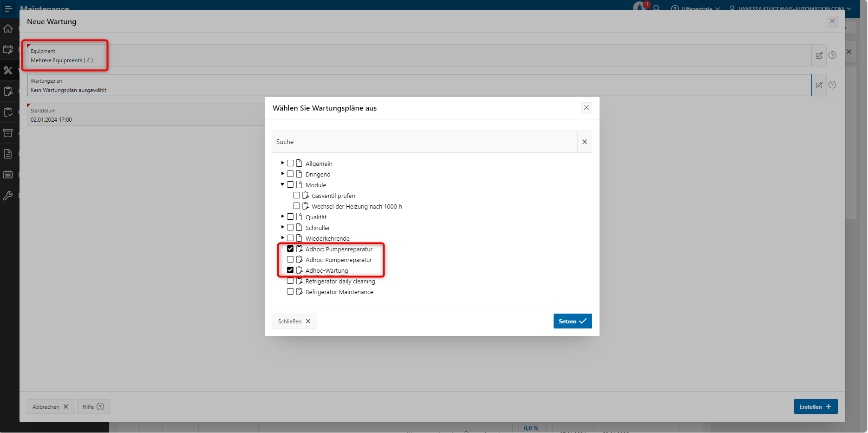Viewport: 868px width, 433px height.
Task: Click the edit icon beside Equipment field
Action: [819, 55]
